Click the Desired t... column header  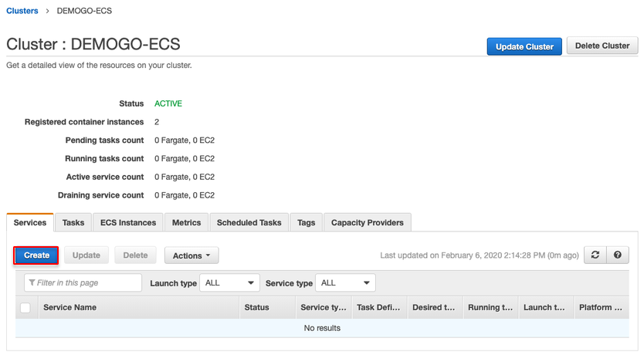click(x=434, y=307)
